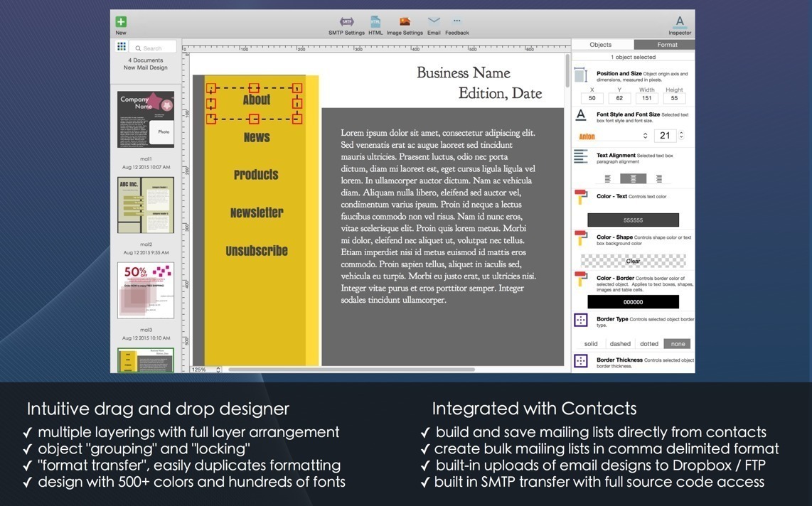Switch to the Format tab
Screen dimensions: 812x506
tap(667, 45)
